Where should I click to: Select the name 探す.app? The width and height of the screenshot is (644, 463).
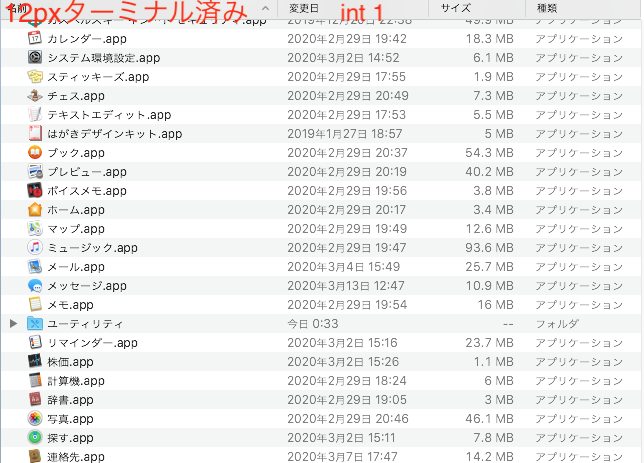pos(70,438)
